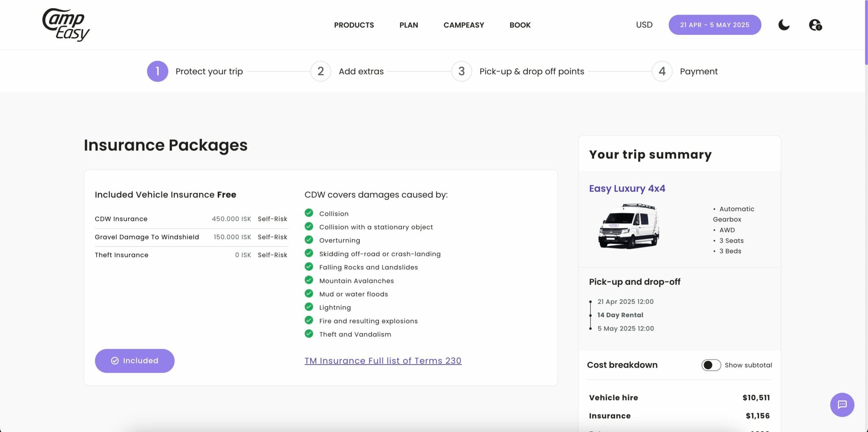This screenshot has height=432, width=868.
Task: Go to step 4 Payment
Action: pyautogui.click(x=685, y=71)
